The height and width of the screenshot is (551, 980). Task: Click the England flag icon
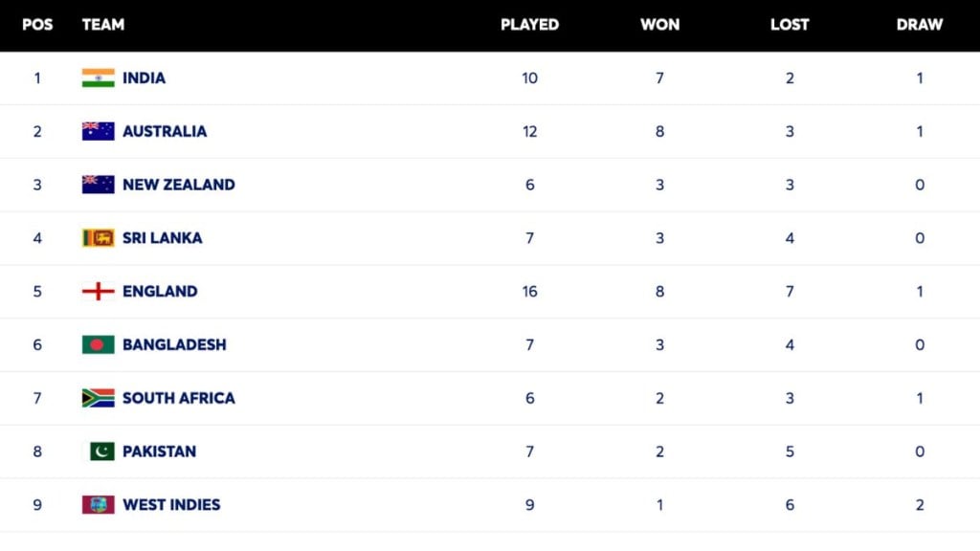pos(98,292)
